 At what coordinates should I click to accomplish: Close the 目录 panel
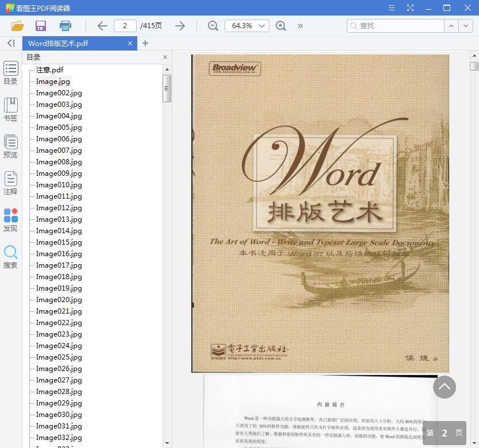(x=165, y=57)
